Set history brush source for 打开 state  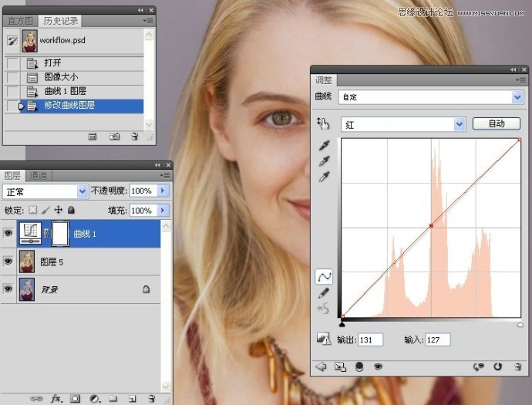[12, 62]
